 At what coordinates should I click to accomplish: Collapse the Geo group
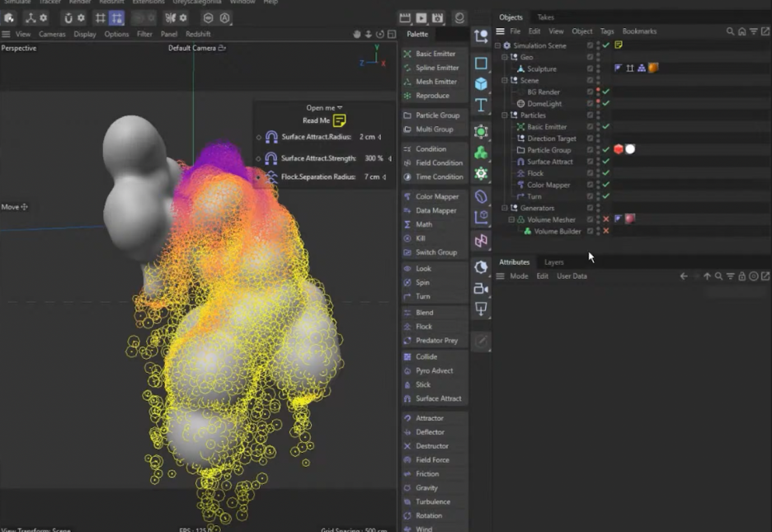click(x=505, y=57)
